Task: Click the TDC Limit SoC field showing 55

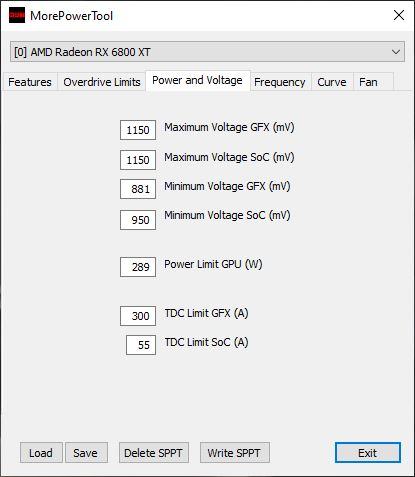Action: tap(141, 345)
